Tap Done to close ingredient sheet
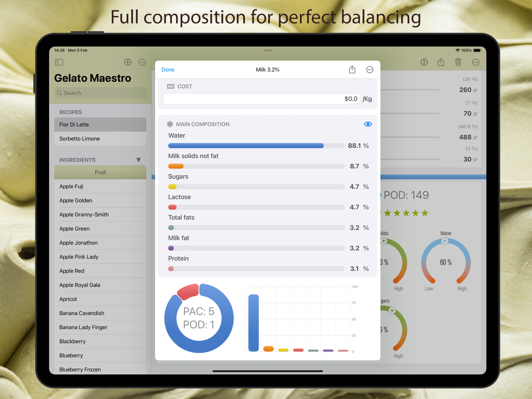532x399 pixels. pos(168,70)
